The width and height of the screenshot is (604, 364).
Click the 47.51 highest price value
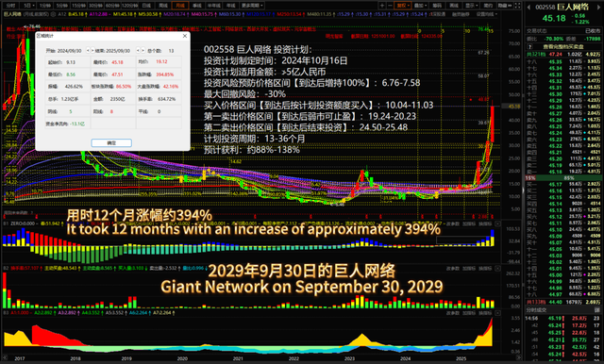coord(117,74)
